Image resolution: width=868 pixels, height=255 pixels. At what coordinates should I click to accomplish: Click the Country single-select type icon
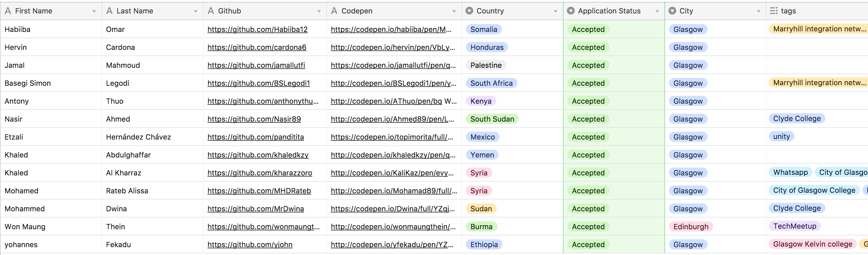(x=469, y=11)
